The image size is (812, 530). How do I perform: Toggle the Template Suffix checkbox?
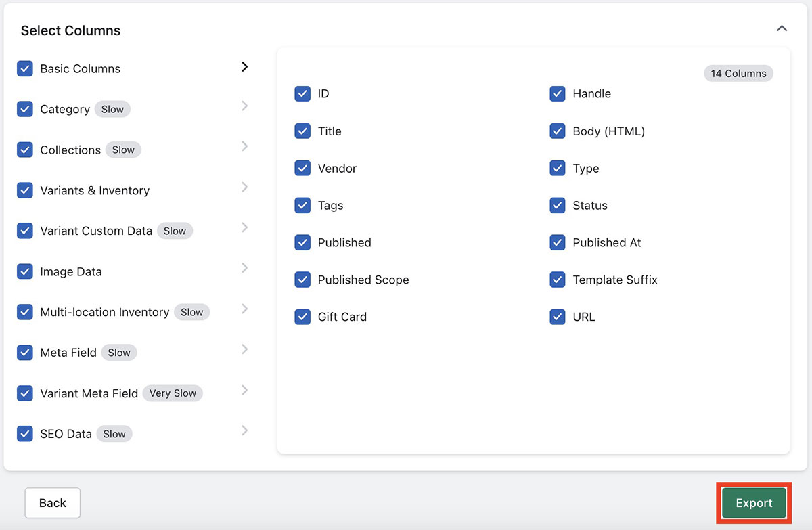coord(558,280)
